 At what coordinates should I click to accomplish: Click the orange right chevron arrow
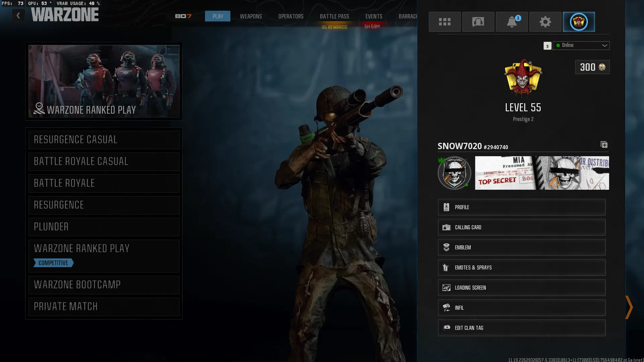coord(629,307)
